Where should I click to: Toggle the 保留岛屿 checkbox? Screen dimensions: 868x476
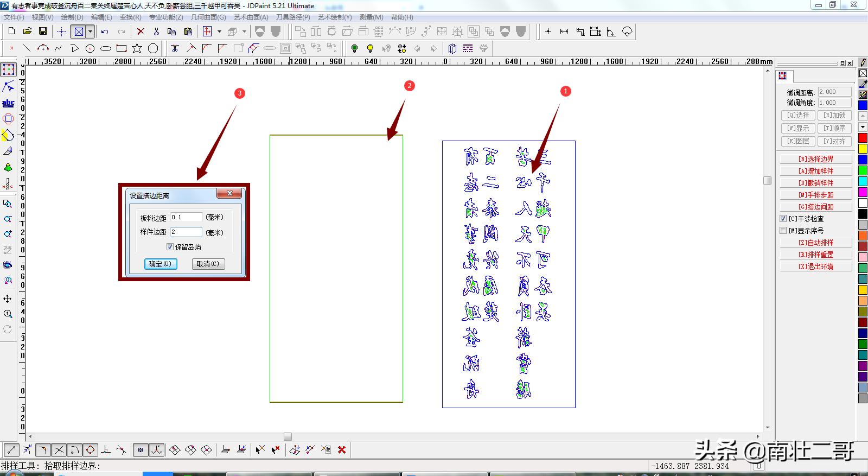(170, 247)
